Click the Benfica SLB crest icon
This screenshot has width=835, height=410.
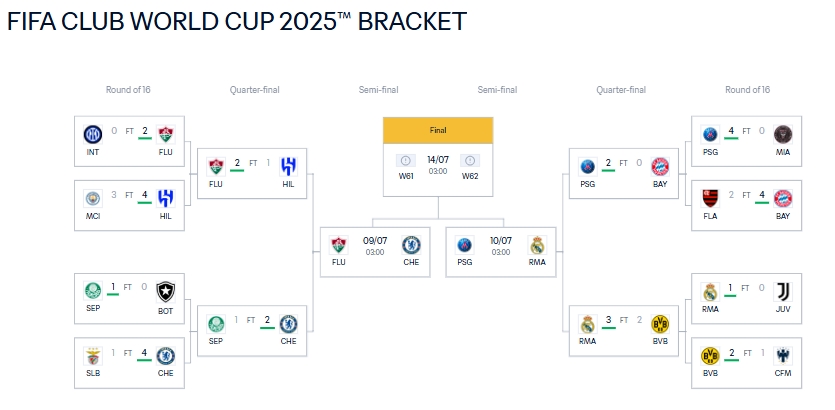point(93,355)
